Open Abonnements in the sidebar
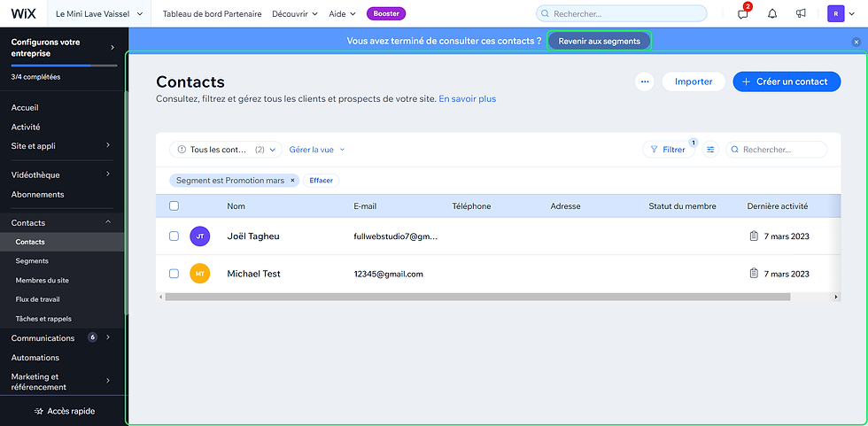This screenshot has height=426, width=868. [x=37, y=194]
